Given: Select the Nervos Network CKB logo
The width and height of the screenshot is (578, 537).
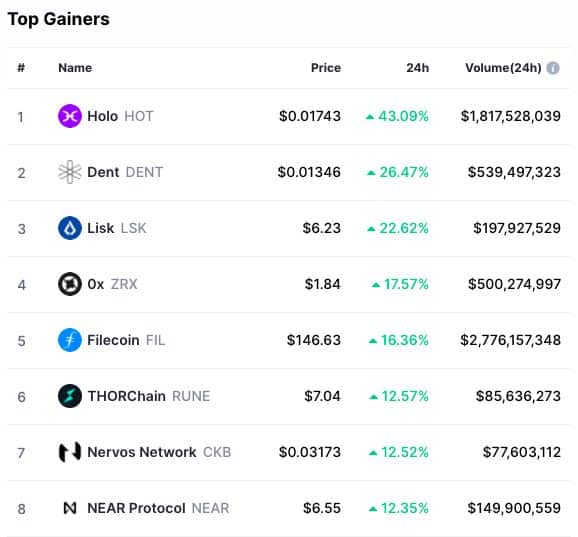Looking at the screenshot, I should click(x=70, y=452).
